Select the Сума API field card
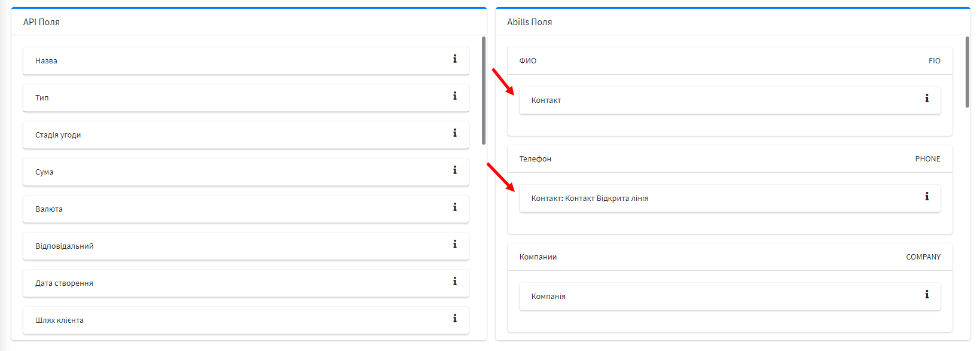 (239, 172)
